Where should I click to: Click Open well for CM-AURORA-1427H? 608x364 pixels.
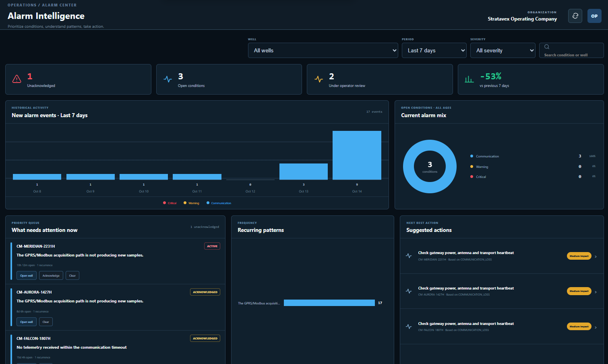(27, 322)
